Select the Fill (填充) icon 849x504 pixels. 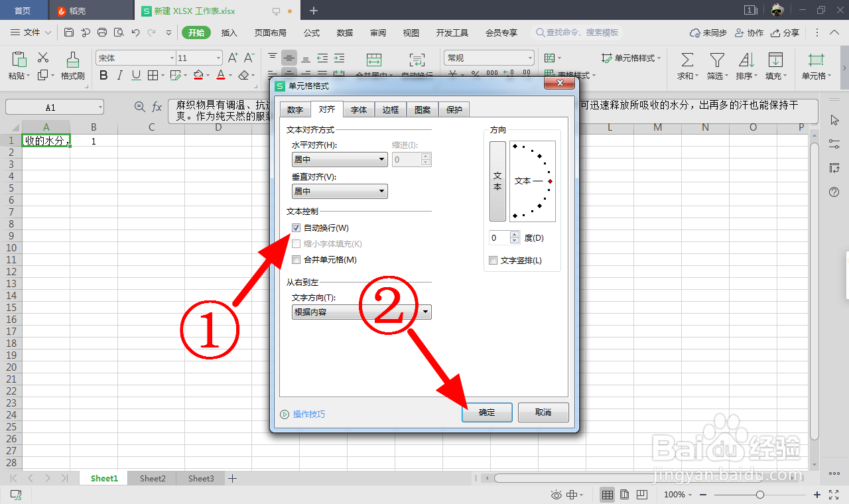776,64
